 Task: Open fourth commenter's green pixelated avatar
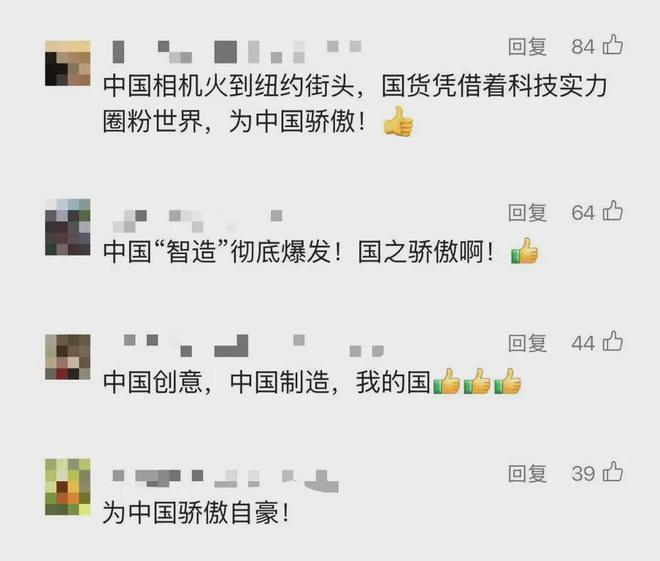tap(68, 487)
